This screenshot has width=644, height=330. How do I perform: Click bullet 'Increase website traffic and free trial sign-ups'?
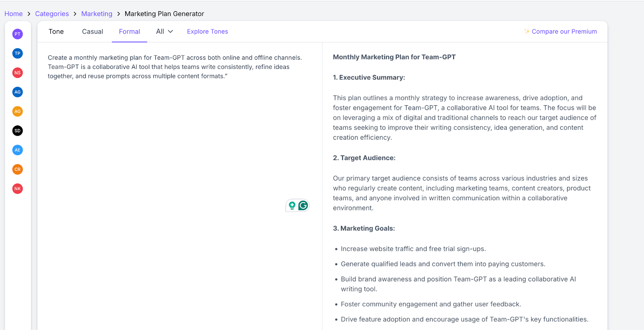(x=413, y=249)
